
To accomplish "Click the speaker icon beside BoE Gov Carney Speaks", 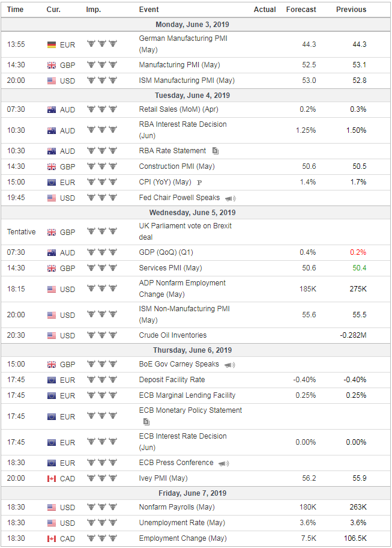I will tap(229, 365).
